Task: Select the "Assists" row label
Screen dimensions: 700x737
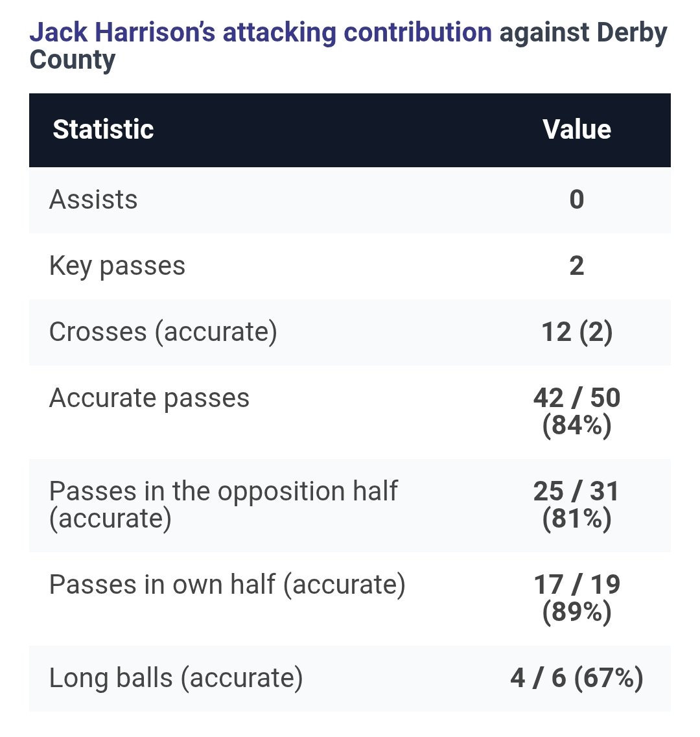Action: click(x=93, y=200)
